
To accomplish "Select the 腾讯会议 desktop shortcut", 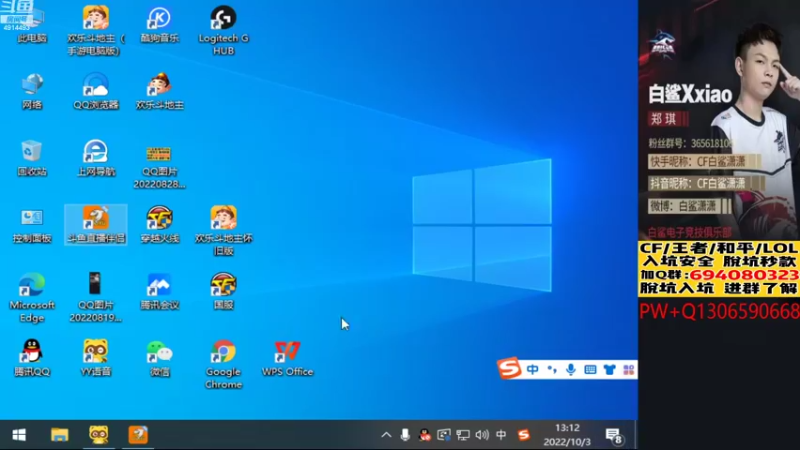I will (x=160, y=292).
